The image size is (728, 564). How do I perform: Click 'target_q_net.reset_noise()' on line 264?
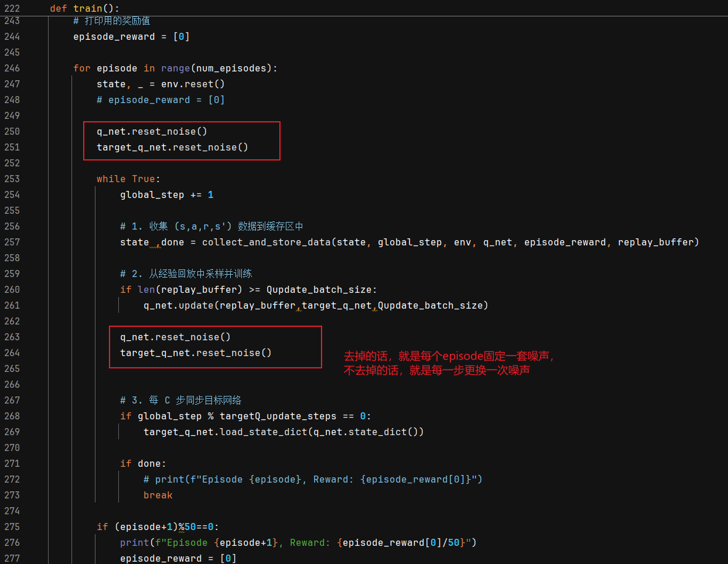pyautogui.click(x=196, y=353)
